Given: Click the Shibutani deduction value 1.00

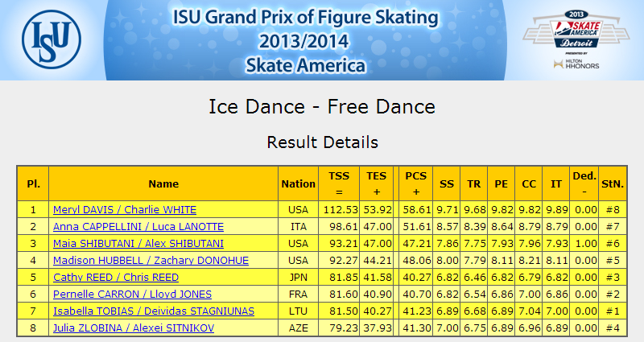Looking at the screenshot, I should [x=586, y=244].
